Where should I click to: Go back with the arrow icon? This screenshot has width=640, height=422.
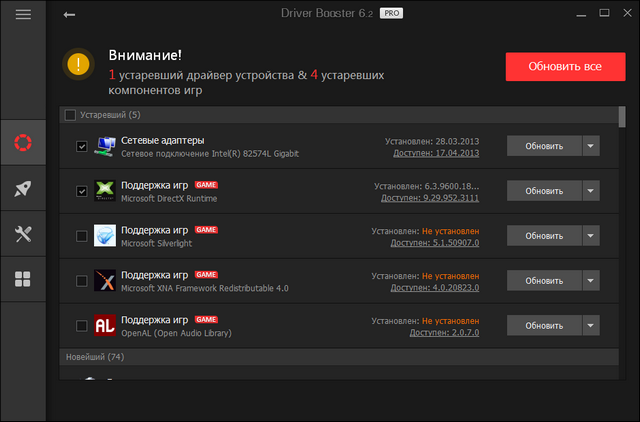coord(69,15)
